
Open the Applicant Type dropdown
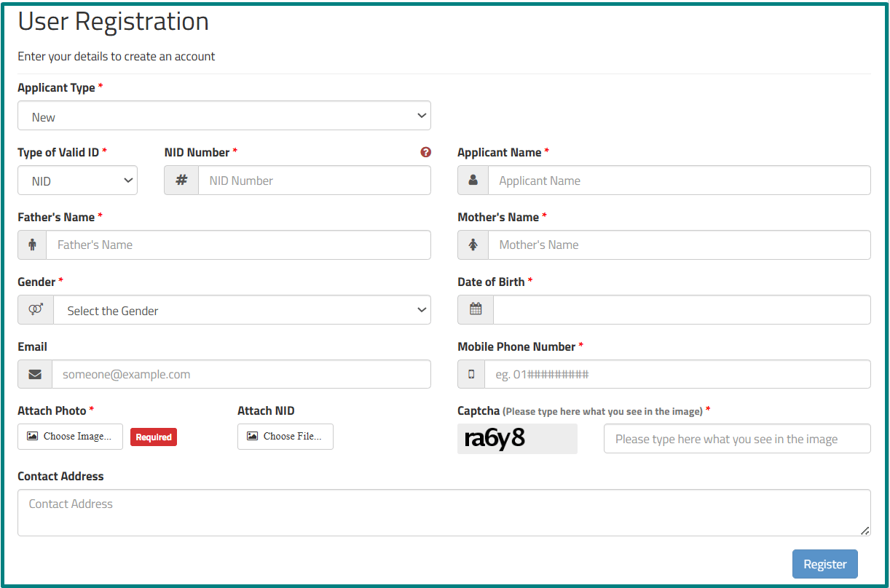(x=224, y=115)
